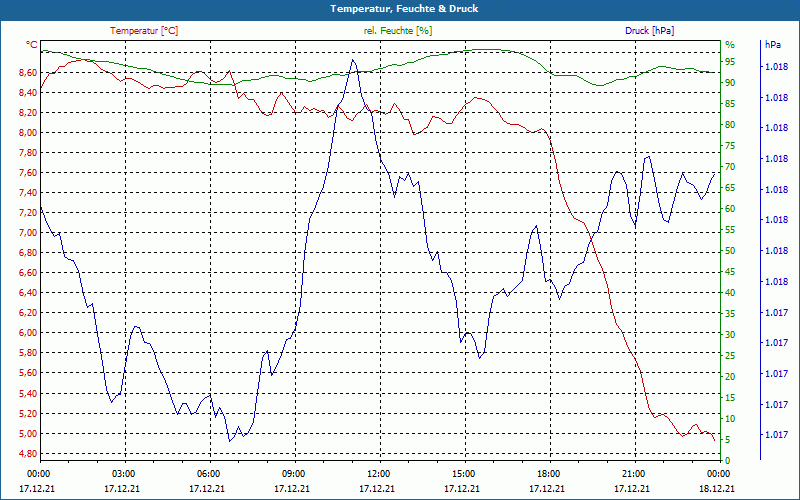Select the blue "Druck [hPa]" legend label
This screenshot has height=500, width=800.
coord(649,31)
